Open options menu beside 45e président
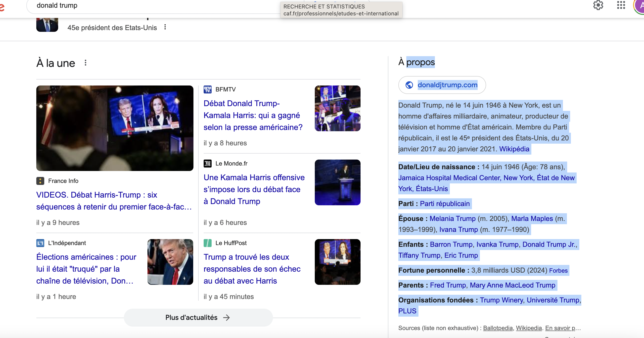 click(x=165, y=27)
